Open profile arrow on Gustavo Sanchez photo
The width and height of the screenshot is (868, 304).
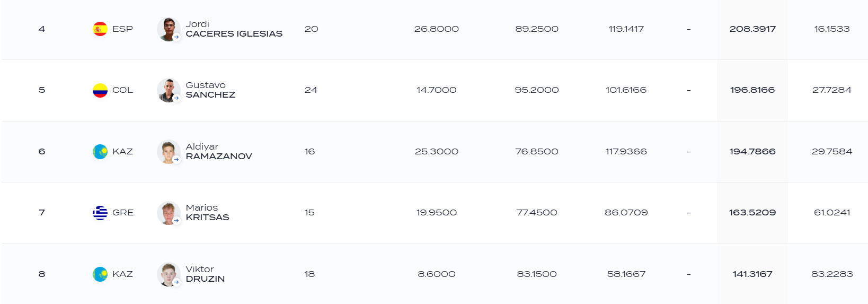(176, 98)
